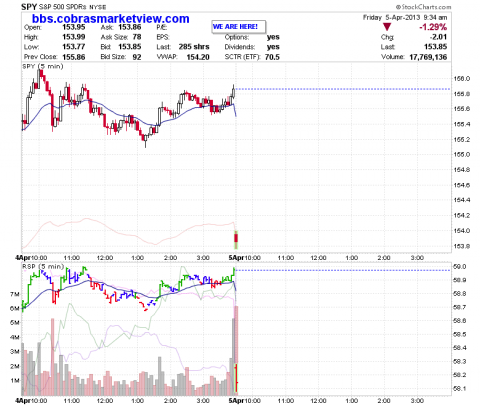Click the Prev Close value 155.86
The image size is (480, 406).
pyautogui.click(x=73, y=57)
